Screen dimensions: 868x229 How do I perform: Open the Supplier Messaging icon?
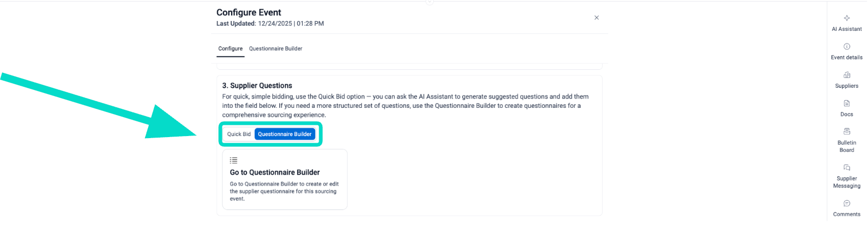846,168
